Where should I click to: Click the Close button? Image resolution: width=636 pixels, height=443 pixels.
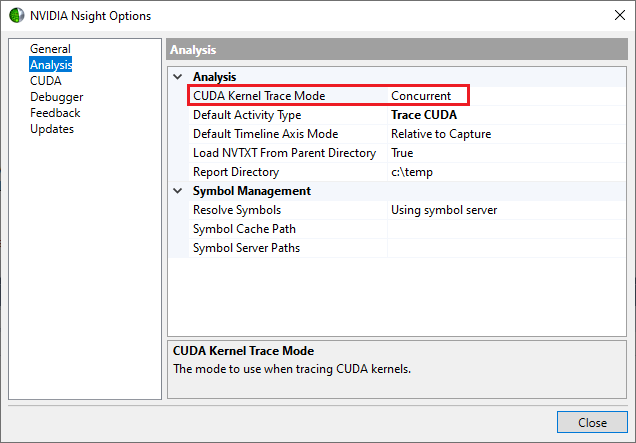point(592,422)
